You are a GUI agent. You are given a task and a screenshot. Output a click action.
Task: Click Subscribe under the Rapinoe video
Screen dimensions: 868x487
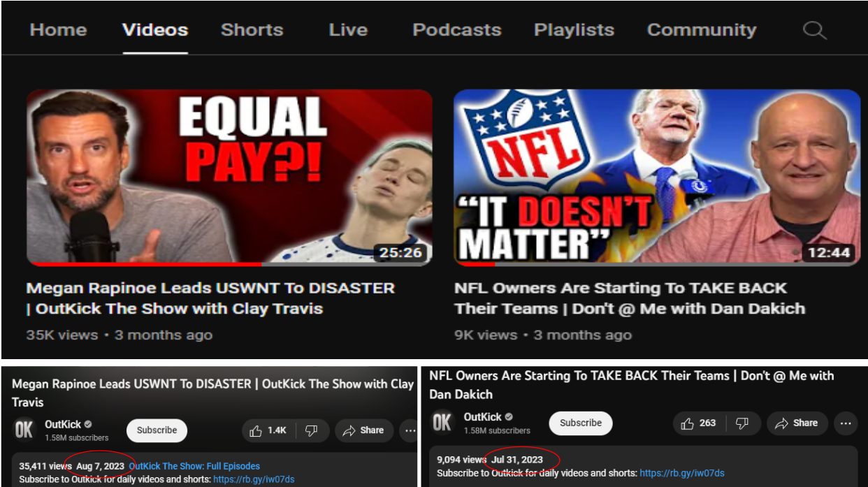pos(157,430)
